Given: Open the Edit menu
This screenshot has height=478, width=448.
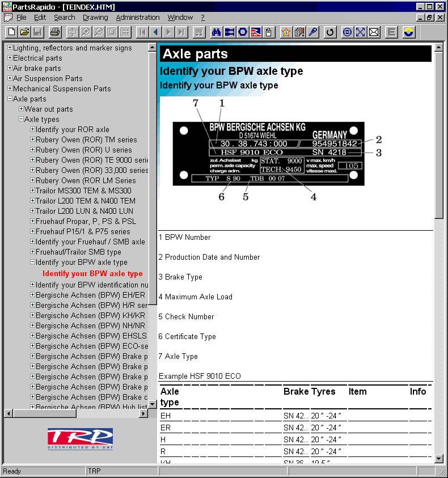Looking at the screenshot, I should click(x=40, y=18).
